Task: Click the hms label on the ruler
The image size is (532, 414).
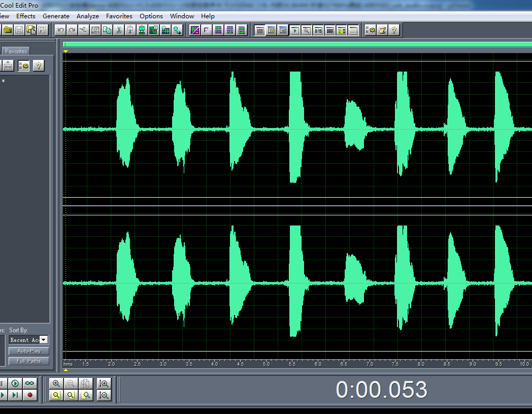Action: click(68, 364)
